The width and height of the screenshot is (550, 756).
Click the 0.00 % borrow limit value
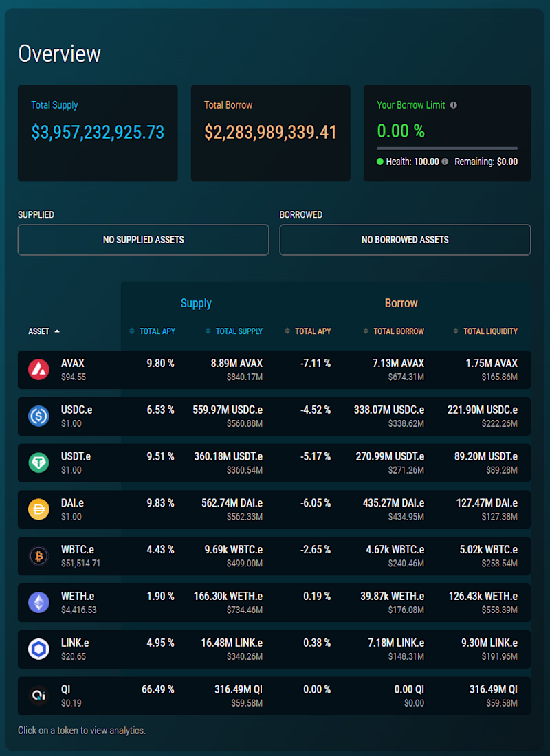pyautogui.click(x=401, y=131)
